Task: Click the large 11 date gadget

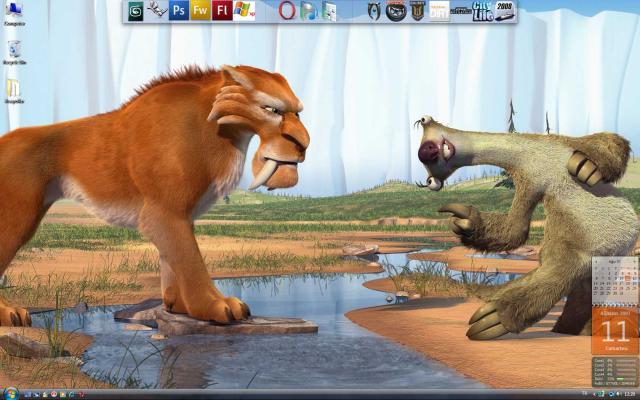Action: point(615,331)
